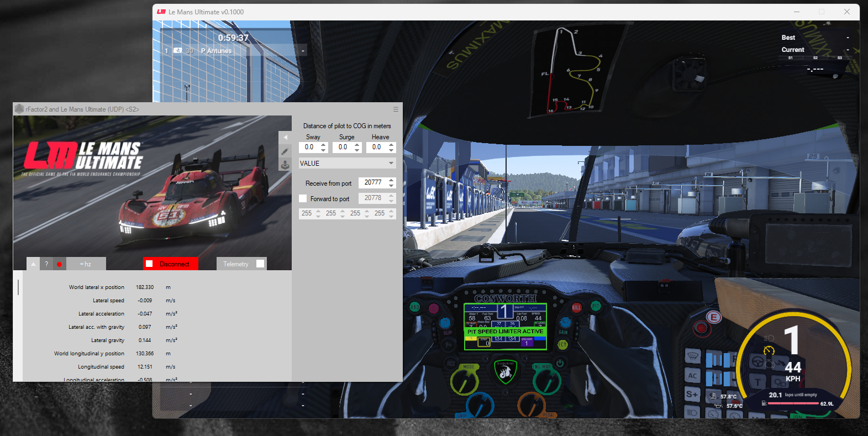Select the Lateral speed label
Viewport: 868px width, 436px height.
click(108, 301)
